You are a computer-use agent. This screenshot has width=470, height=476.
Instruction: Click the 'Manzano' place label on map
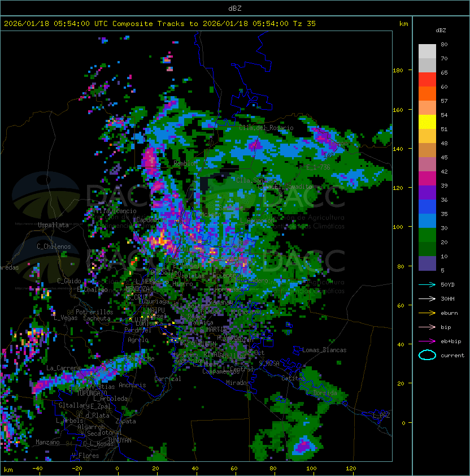pos(47,442)
